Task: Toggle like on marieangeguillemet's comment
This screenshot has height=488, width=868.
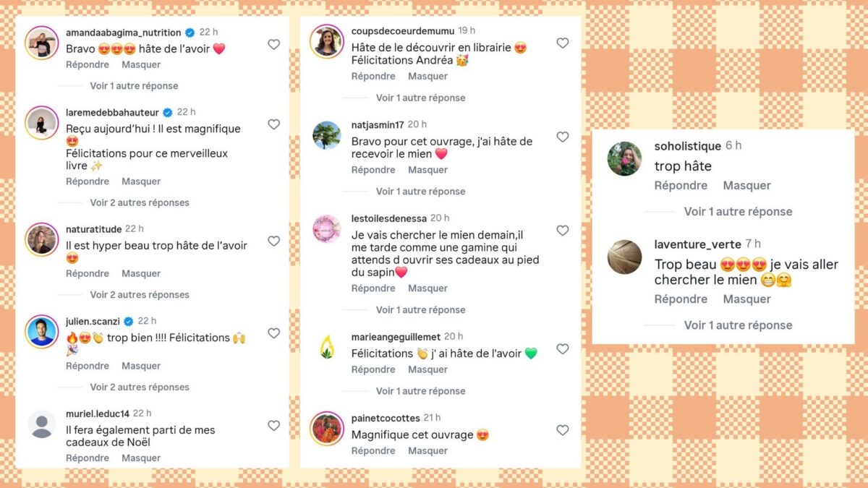Action: [x=562, y=349]
